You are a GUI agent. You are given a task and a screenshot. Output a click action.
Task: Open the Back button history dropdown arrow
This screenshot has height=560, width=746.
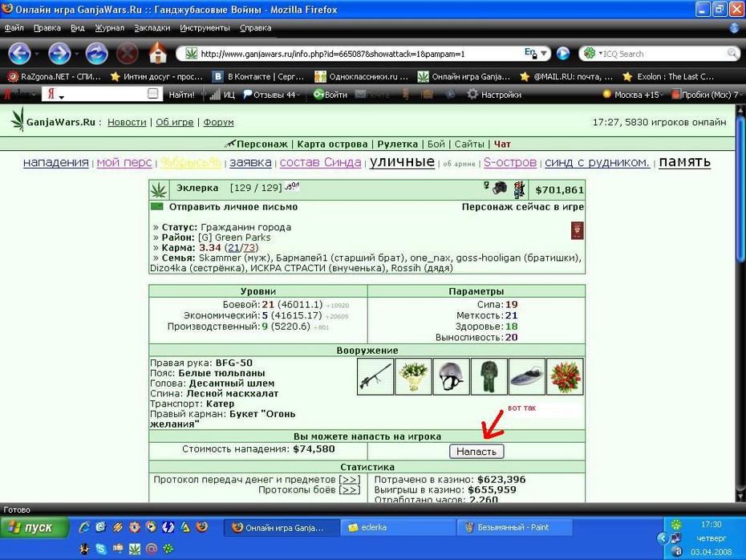point(37,54)
